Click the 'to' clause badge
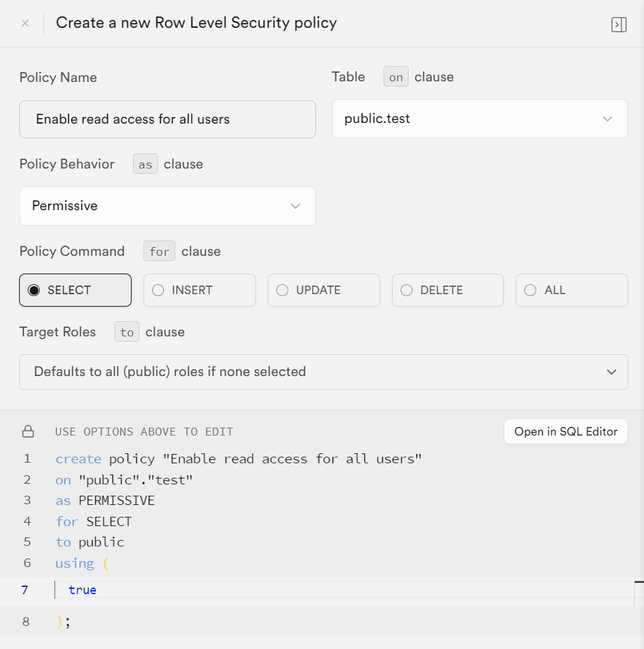 click(x=127, y=332)
